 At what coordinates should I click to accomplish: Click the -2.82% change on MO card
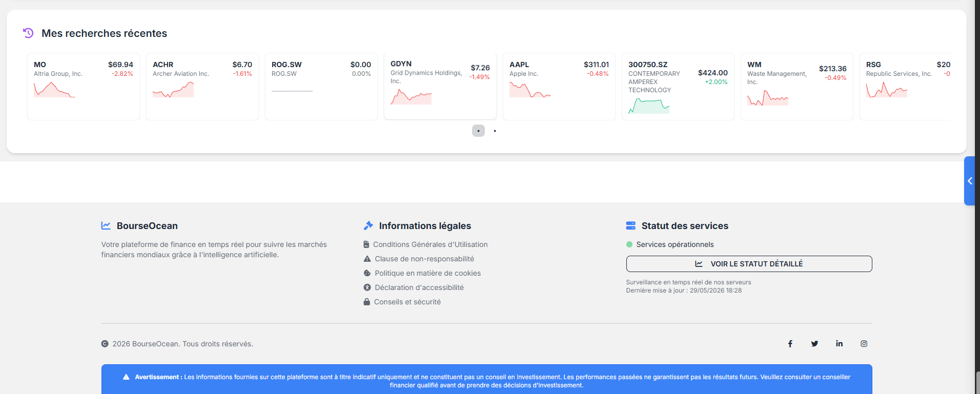pos(122,74)
